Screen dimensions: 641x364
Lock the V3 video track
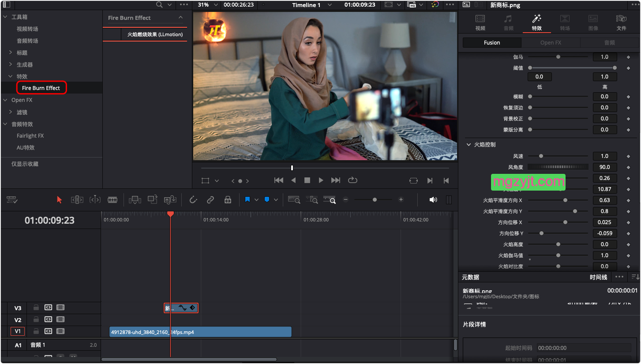coord(36,308)
